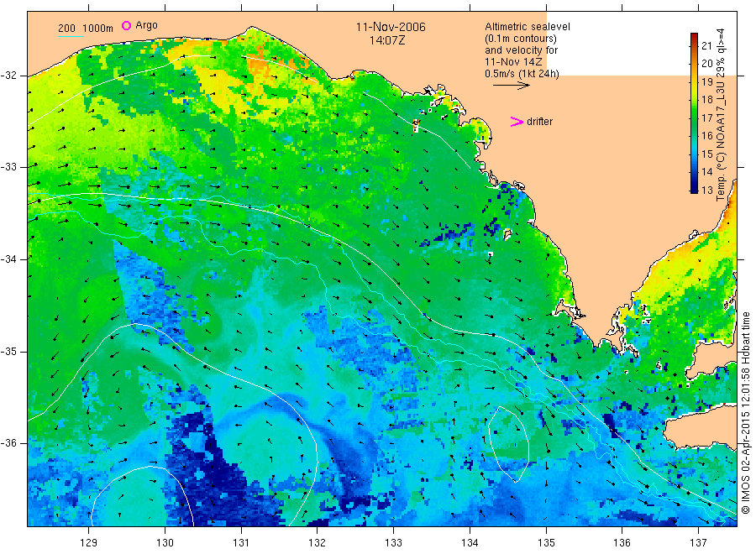Click the '(0.1m contours)' caption line
Image resolution: width=756 pixels, height=554 pixels.
click(521, 39)
